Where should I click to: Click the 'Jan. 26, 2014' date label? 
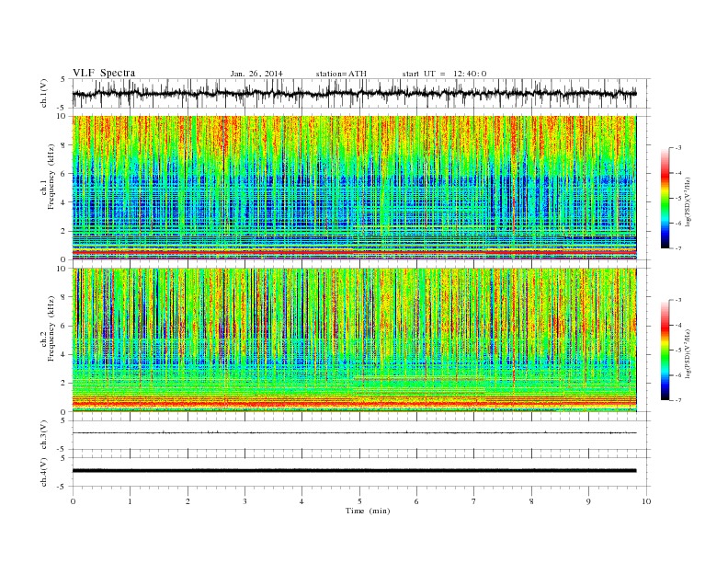256,74
